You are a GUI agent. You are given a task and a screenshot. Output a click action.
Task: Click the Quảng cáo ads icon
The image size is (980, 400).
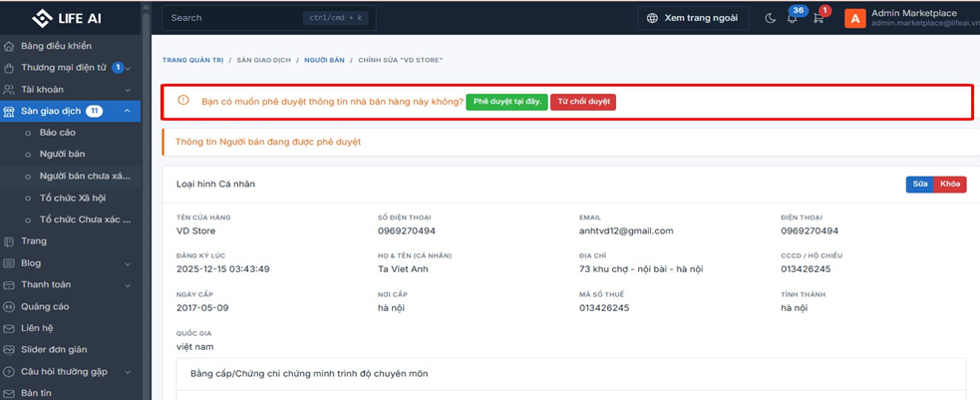coord(9,307)
